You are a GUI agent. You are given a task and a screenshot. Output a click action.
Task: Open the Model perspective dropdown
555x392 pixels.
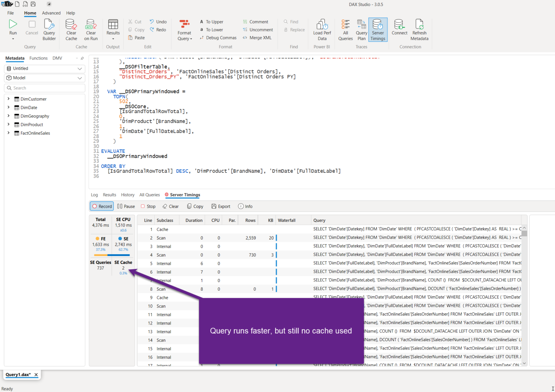click(x=44, y=78)
